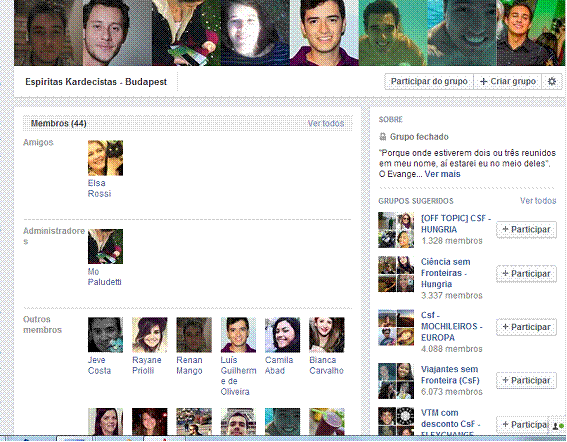The width and height of the screenshot is (567, 442).
Task: Open Ver todos link for Grupos Sugeridos
Action: pyautogui.click(x=538, y=201)
